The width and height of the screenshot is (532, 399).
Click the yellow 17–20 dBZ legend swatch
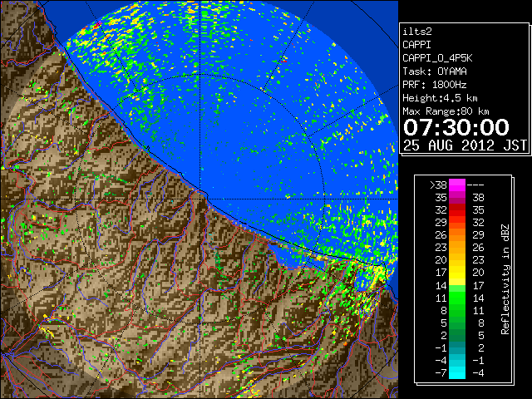pos(457,273)
